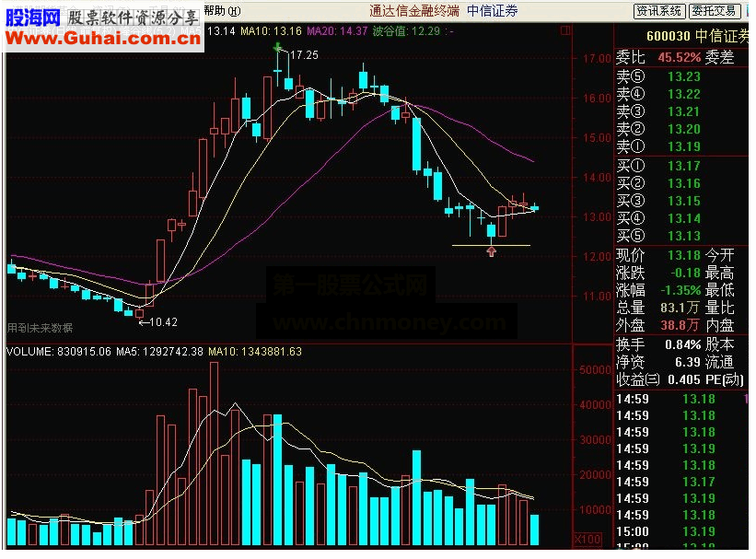Click the yellow support line below the valley

point(492,246)
